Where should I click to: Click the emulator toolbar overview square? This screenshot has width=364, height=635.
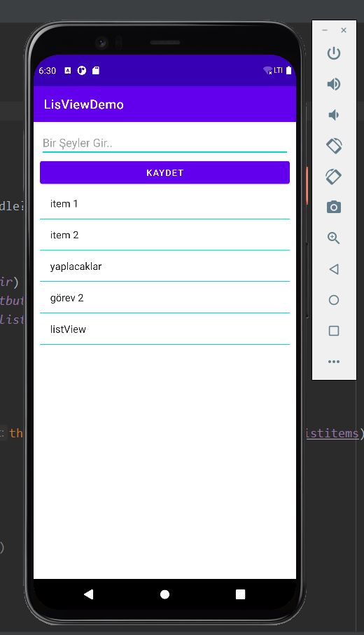(334, 331)
